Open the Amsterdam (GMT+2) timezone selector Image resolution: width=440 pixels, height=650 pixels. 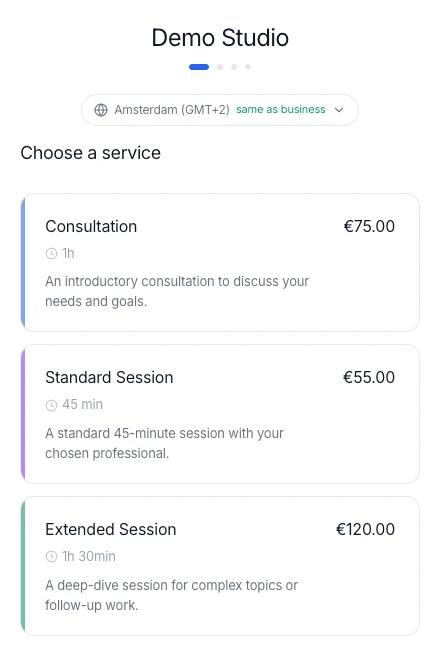click(x=220, y=110)
